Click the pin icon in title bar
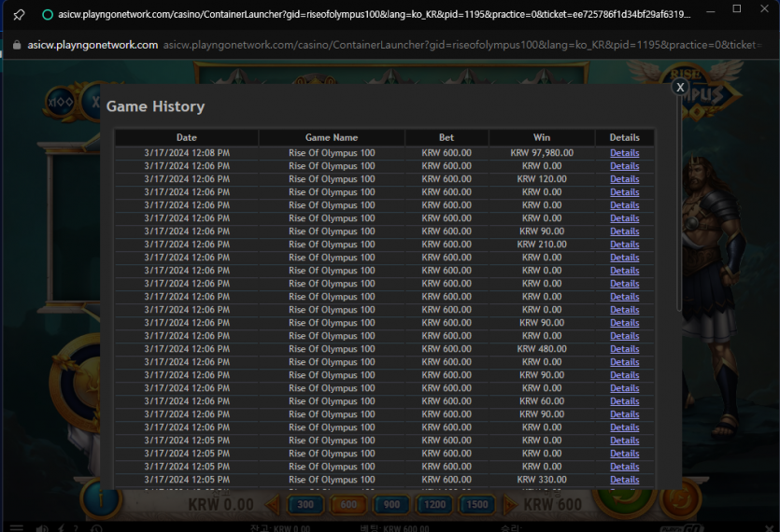This screenshot has width=780, height=532. 19,15
